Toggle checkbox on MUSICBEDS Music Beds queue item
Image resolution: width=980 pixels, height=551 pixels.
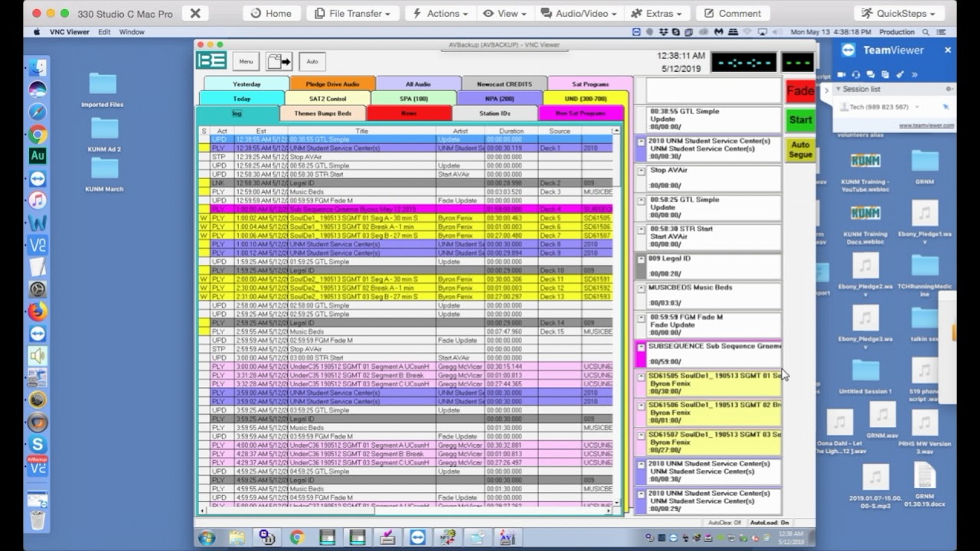[642, 289]
